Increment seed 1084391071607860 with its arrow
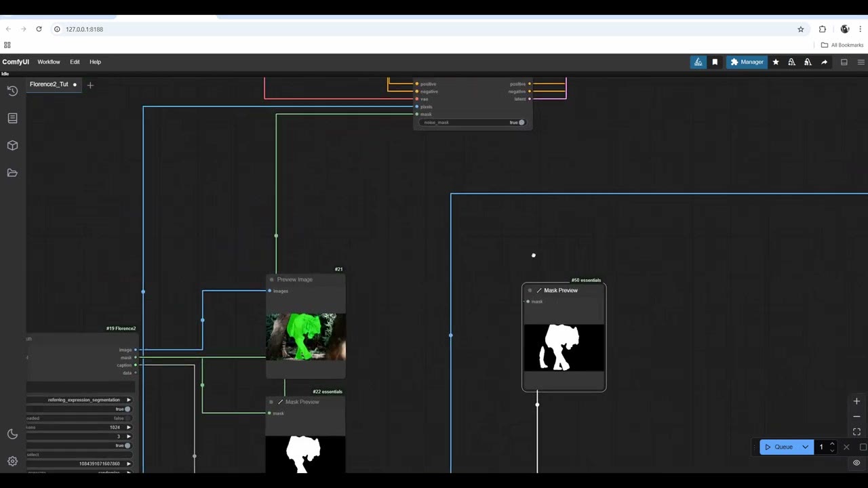 tap(129, 464)
